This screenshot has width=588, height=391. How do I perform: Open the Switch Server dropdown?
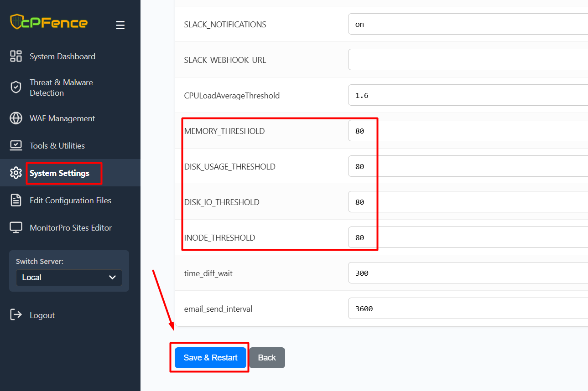(x=69, y=278)
